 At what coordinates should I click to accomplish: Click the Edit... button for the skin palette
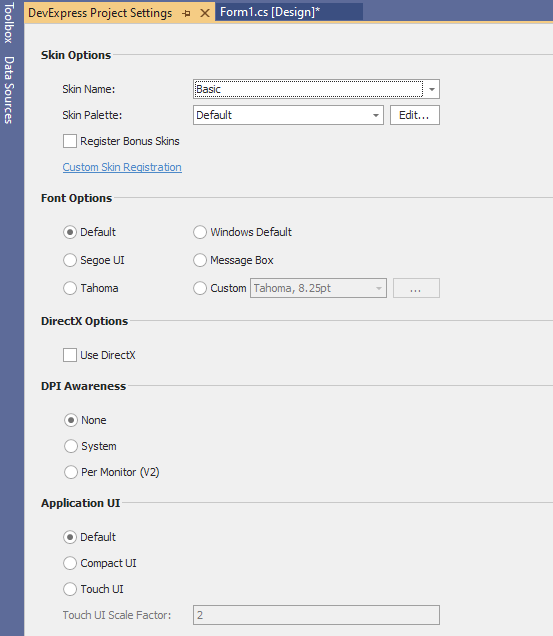click(x=415, y=115)
